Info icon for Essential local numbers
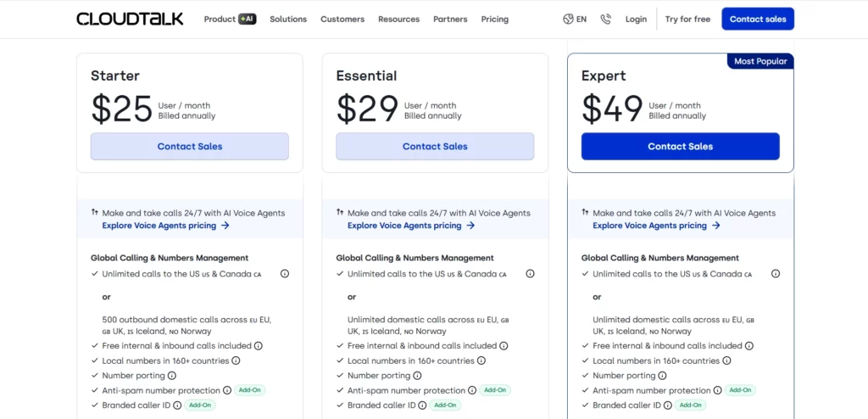 pos(481,360)
